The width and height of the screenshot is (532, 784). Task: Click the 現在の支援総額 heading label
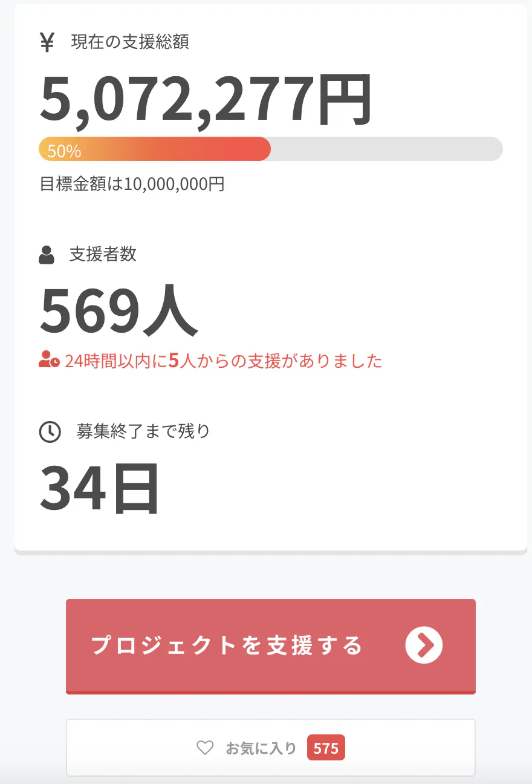(x=130, y=42)
